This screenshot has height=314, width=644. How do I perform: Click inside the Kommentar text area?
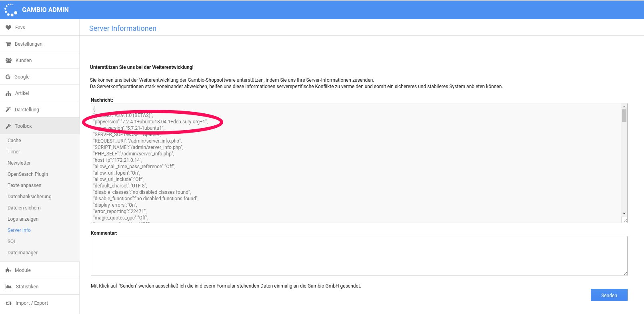pos(359,256)
